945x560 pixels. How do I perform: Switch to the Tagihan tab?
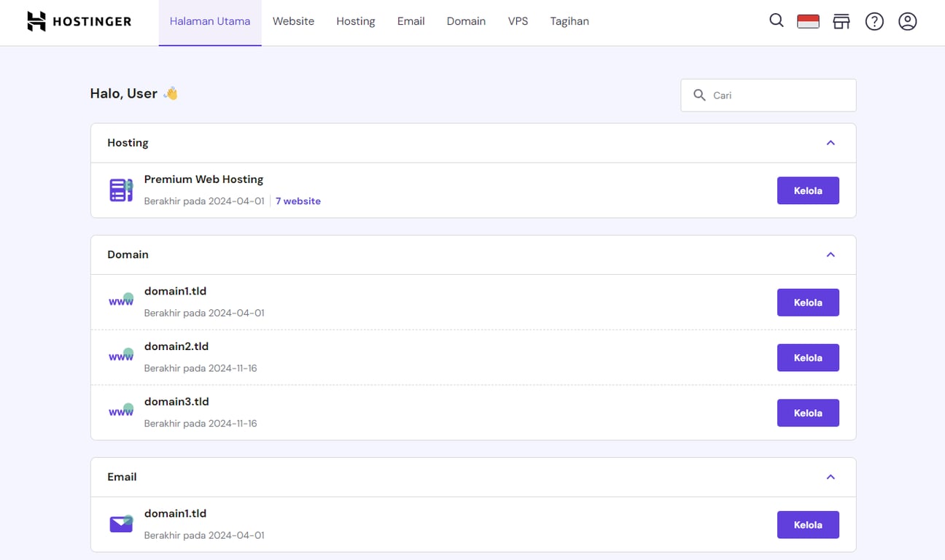569,21
